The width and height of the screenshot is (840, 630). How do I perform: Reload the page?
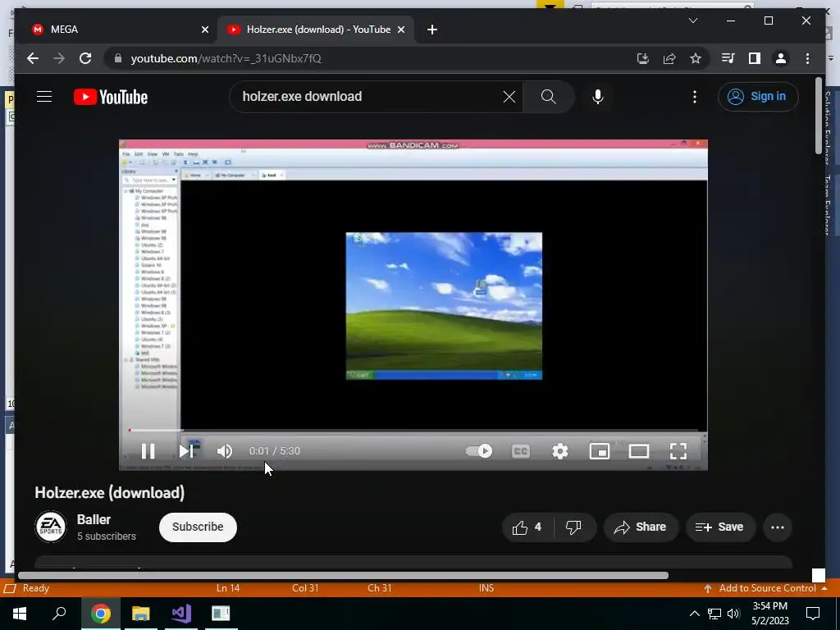[85, 58]
